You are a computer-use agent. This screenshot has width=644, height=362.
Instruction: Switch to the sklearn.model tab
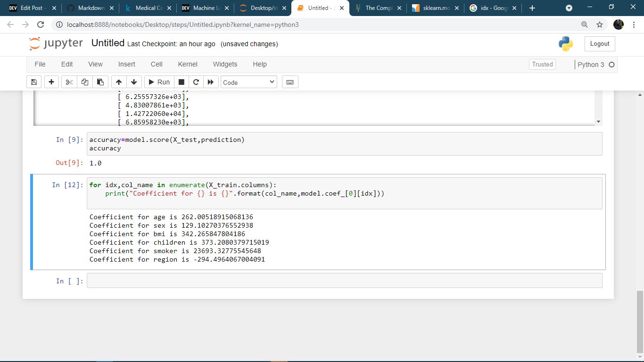[434, 8]
